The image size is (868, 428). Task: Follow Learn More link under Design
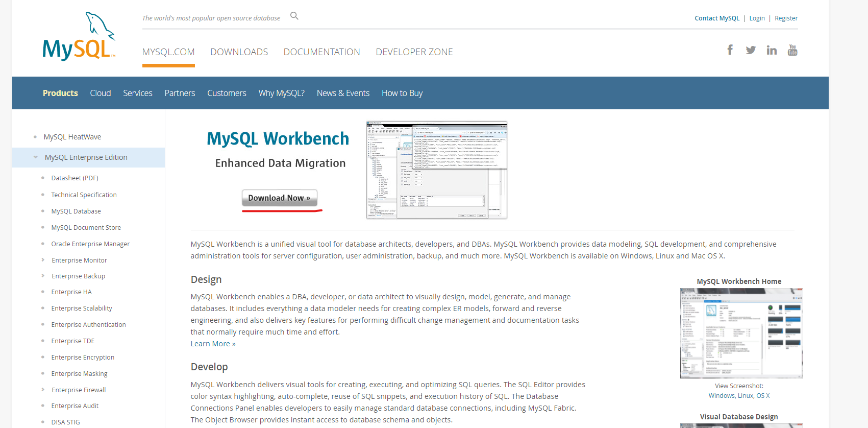point(213,344)
